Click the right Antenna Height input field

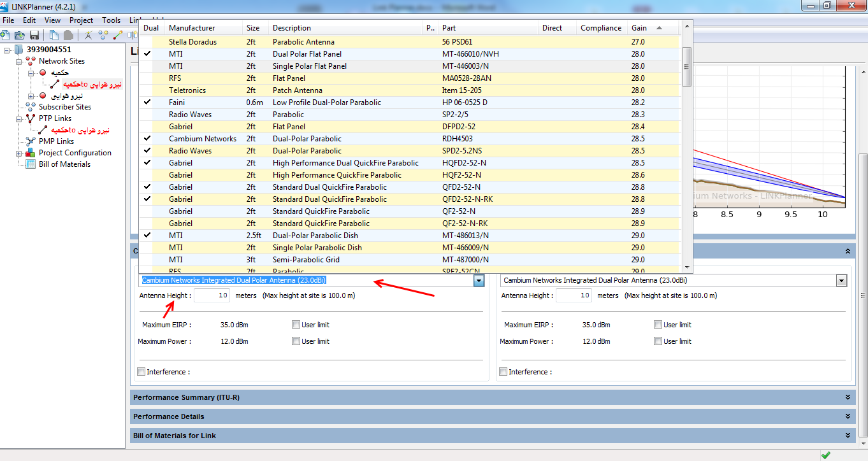tap(574, 295)
